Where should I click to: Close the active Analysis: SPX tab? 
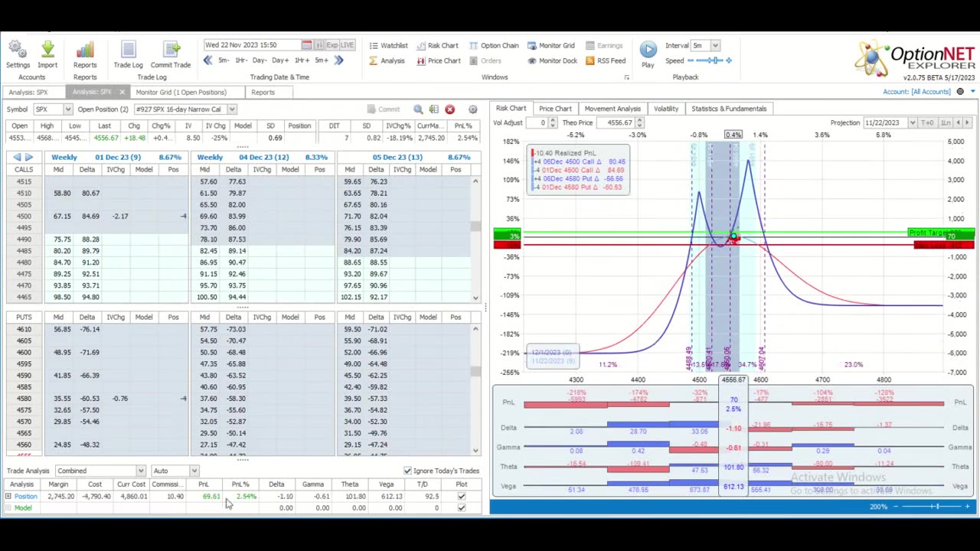pyautogui.click(x=121, y=93)
